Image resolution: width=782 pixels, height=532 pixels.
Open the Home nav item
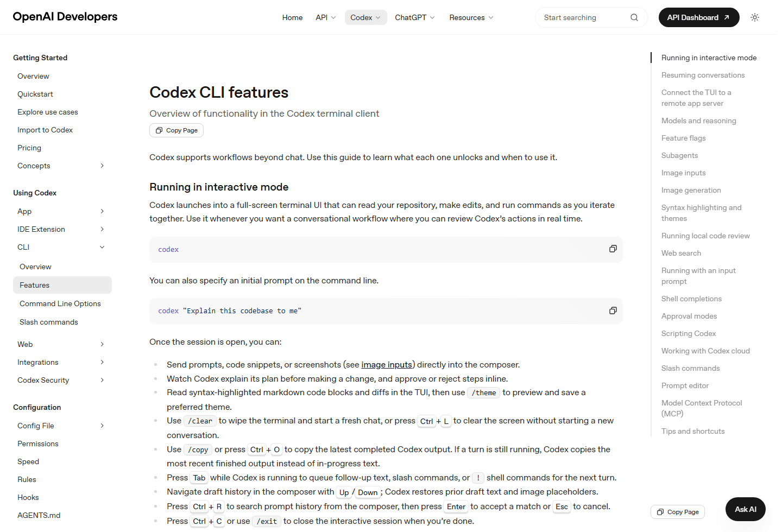click(x=292, y=17)
